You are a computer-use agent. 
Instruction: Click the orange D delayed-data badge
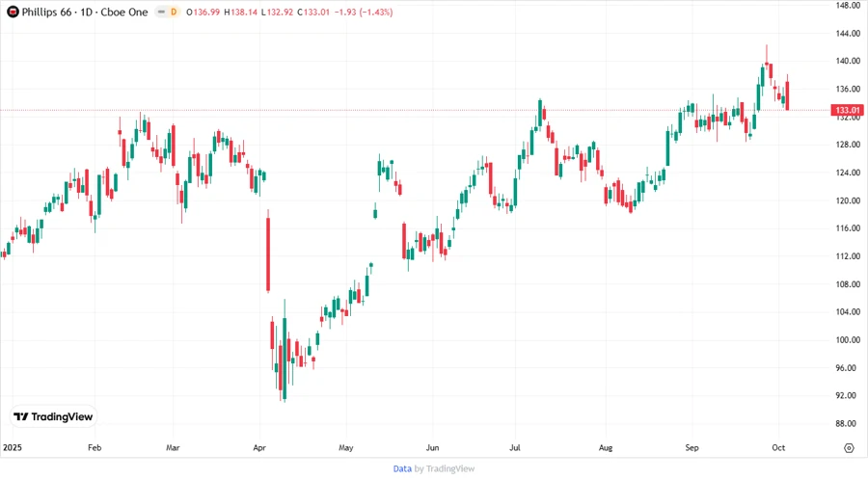pos(174,10)
